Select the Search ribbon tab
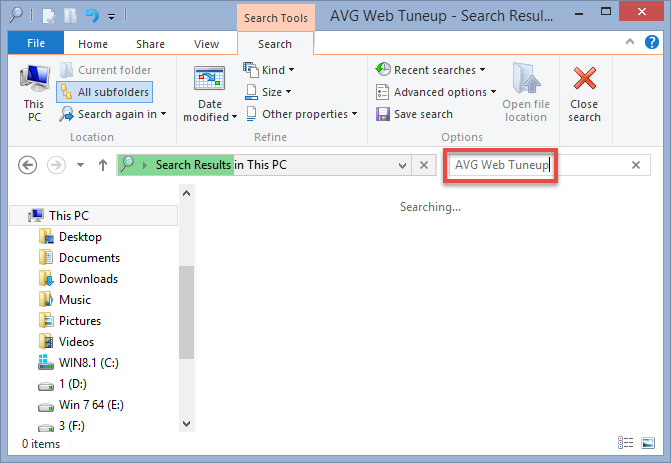This screenshot has height=463, width=671. 275,44
